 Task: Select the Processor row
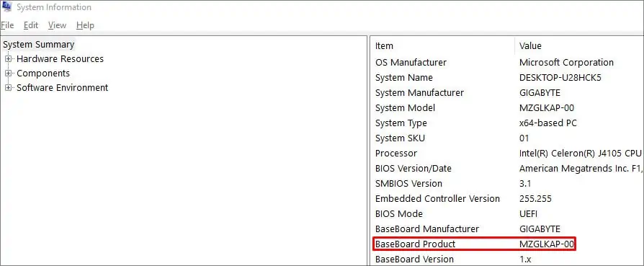coord(507,153)
